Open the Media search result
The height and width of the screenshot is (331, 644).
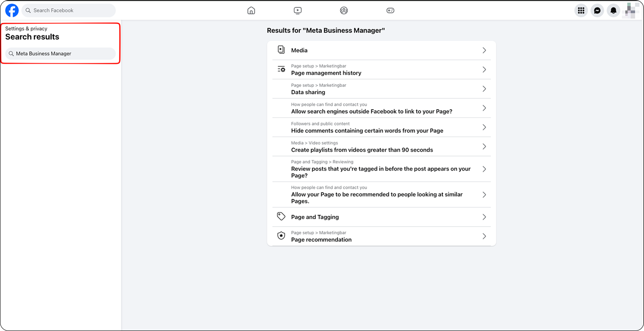pos(382,50)
